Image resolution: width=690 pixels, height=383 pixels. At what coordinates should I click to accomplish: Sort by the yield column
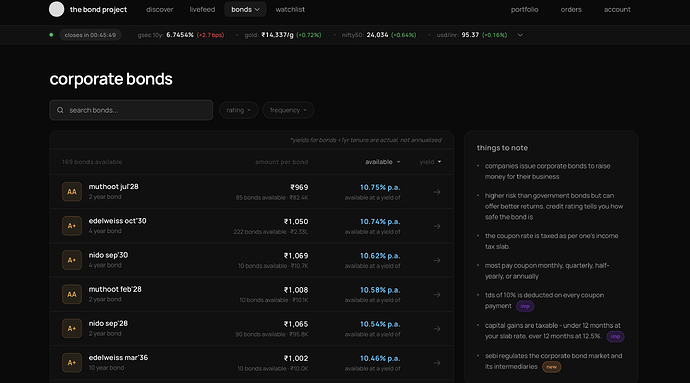[430, 162]
